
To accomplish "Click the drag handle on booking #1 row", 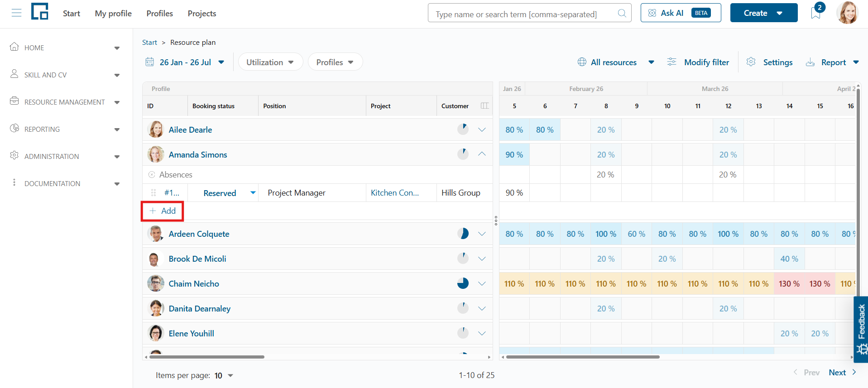I will click(x=153, y=193).
